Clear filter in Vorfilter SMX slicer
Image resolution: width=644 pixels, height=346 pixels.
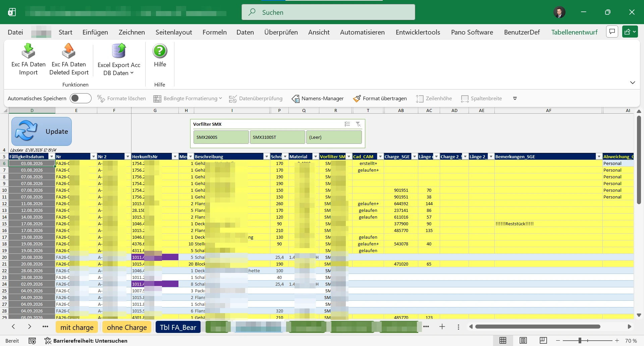click(358, 124)
